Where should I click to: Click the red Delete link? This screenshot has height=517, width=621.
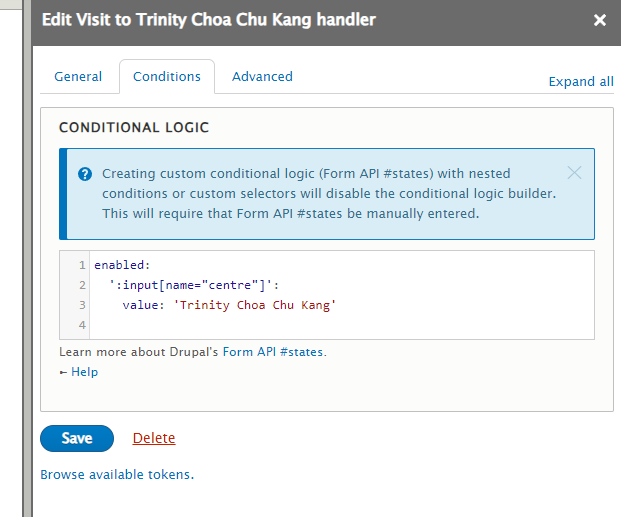[154, 438]
